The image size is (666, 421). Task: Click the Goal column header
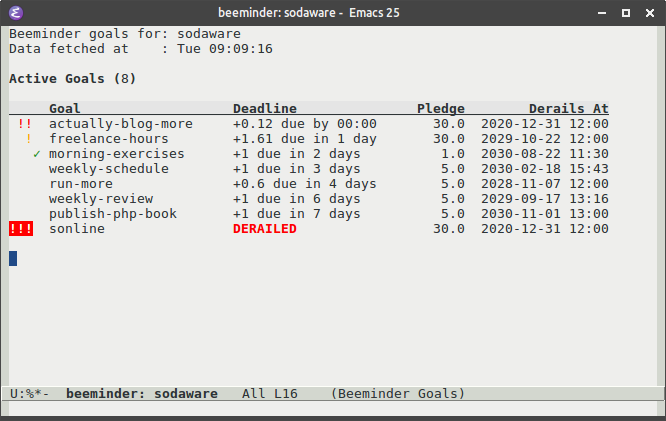(65, 108)
